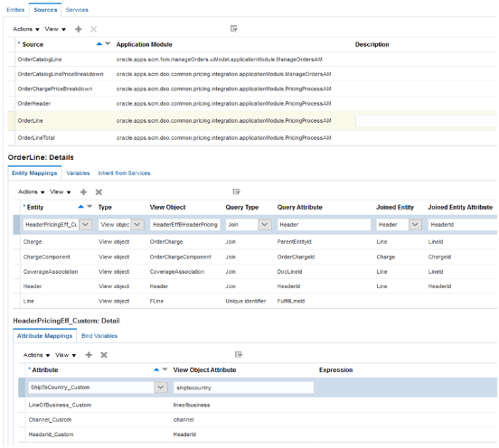Select the ChargeComponent entity row
499x448 pixels.
point(255,257)
